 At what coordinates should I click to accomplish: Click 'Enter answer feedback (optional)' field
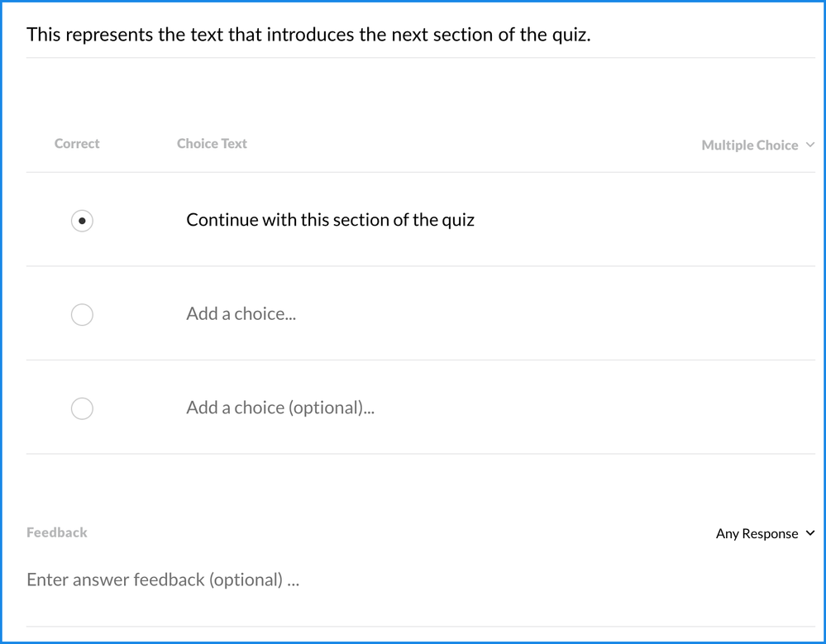click(163, 580)
